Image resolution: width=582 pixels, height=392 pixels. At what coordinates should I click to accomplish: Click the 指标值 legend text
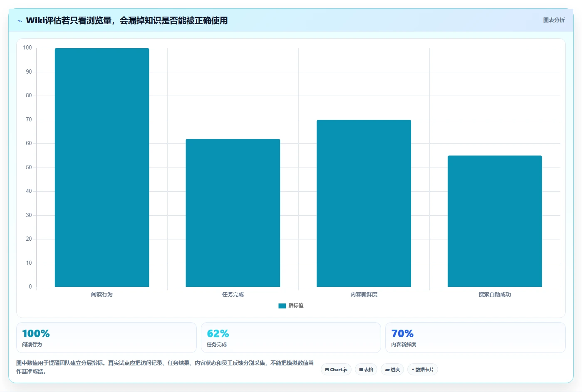coord(296,306)
